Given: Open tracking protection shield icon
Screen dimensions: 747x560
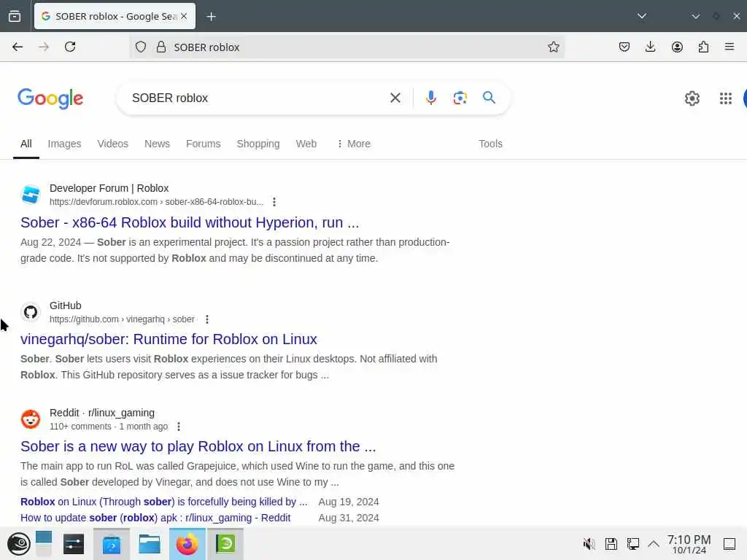Looking at the screenshot, I should tap(141, 47).
